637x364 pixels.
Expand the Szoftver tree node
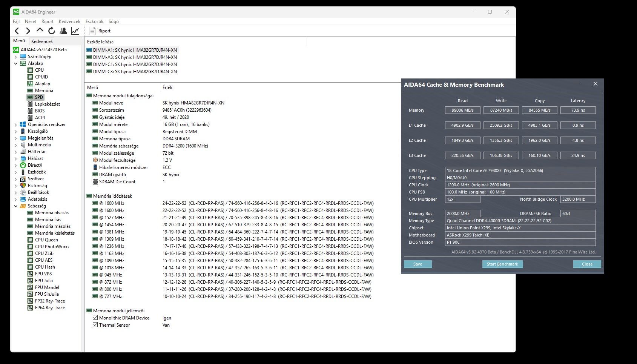16,179
